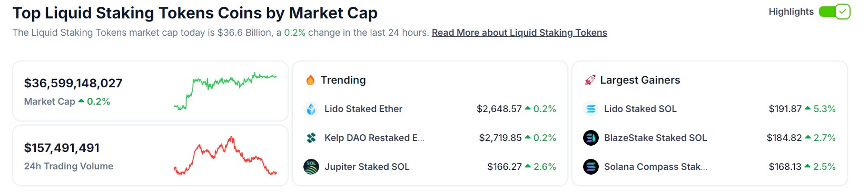
Task: Click the green market cap sparkline chart
Action: tap(225, 91)
